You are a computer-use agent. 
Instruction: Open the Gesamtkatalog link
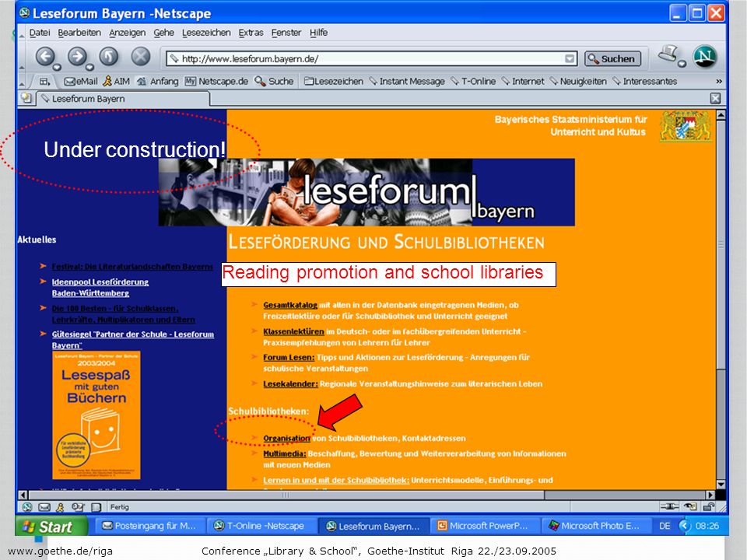pyautogui.click(x=290, y=305)
